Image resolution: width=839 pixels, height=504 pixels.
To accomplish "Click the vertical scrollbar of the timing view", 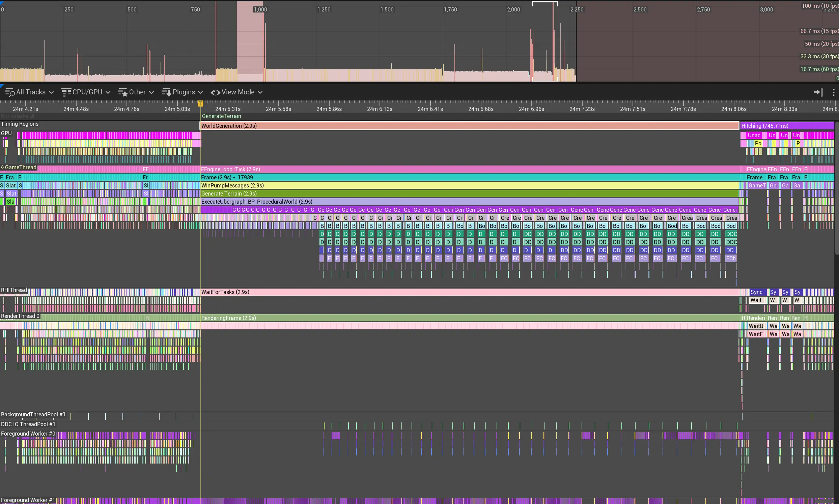I will point(837,188).
